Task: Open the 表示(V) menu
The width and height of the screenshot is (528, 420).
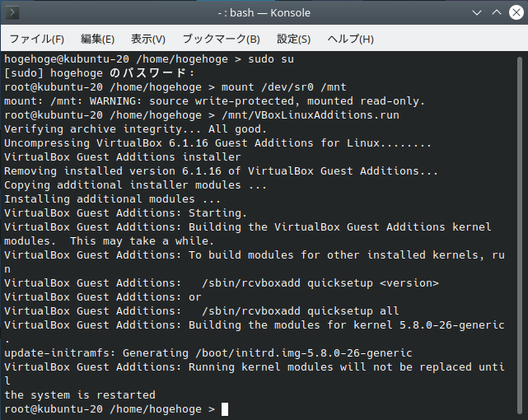Action: click(148, 39)
